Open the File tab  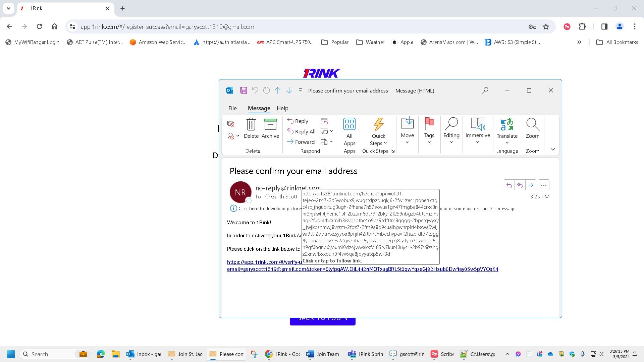(232, 108)
